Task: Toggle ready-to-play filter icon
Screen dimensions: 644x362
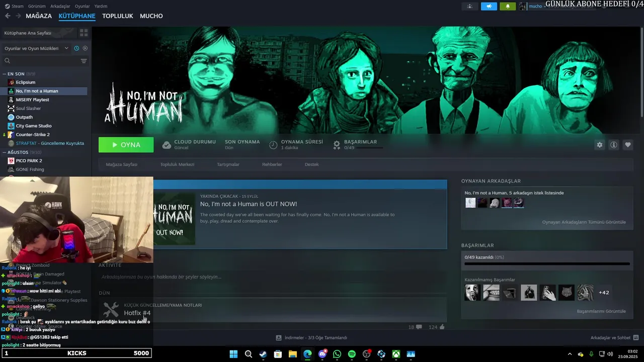Action: coord(85,48)
